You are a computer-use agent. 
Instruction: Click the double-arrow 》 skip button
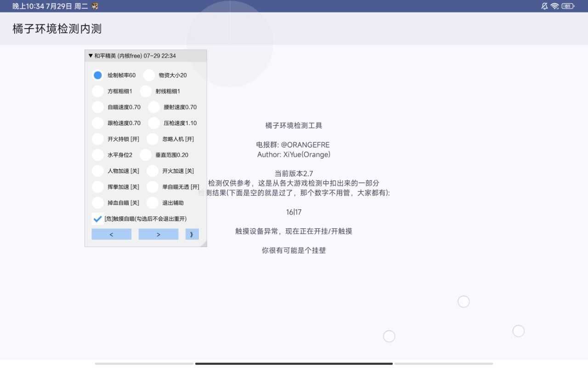pos(192,234)
